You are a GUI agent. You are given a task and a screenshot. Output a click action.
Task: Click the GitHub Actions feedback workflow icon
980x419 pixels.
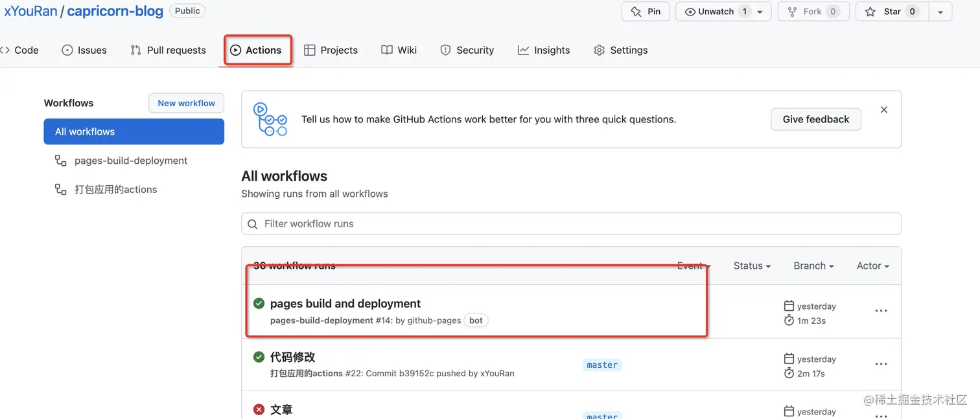pos(270,119)
